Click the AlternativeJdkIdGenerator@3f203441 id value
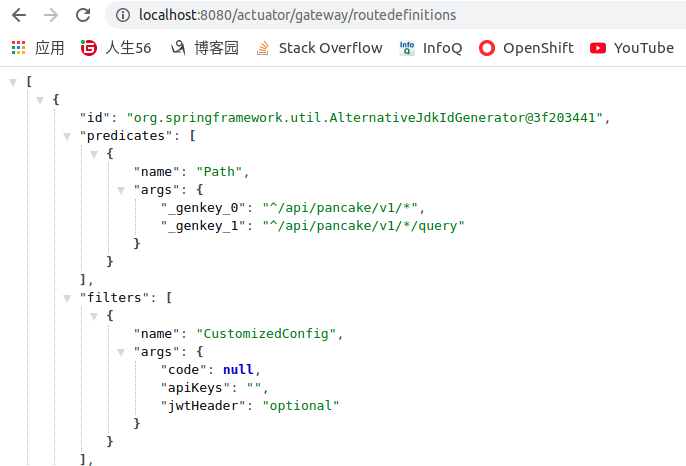686x466 pixels. click(365, 118)
